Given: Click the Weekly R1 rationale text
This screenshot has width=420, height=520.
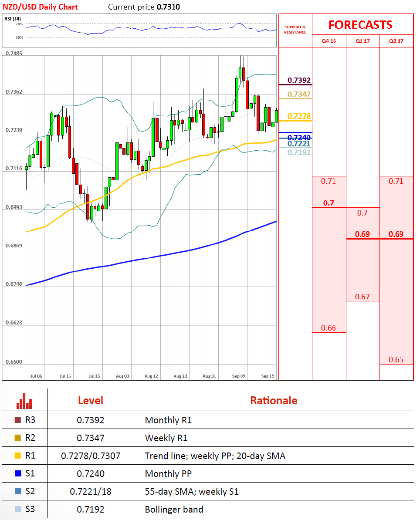Looking at the screenshot, I should [166, 438].
